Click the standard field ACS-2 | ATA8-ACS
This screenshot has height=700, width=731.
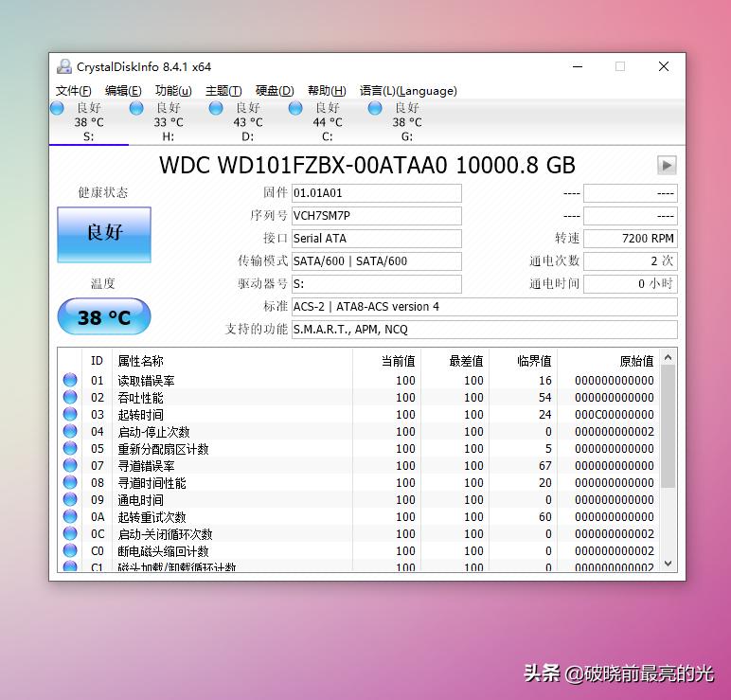pos(485,307)
